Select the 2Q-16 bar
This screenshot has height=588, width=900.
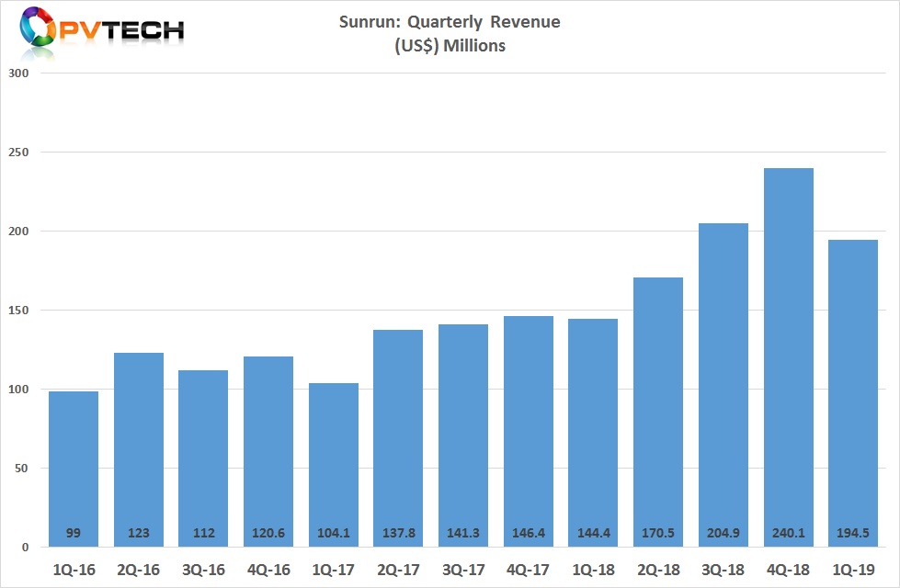pyautogui.click(x=138, y=450)
